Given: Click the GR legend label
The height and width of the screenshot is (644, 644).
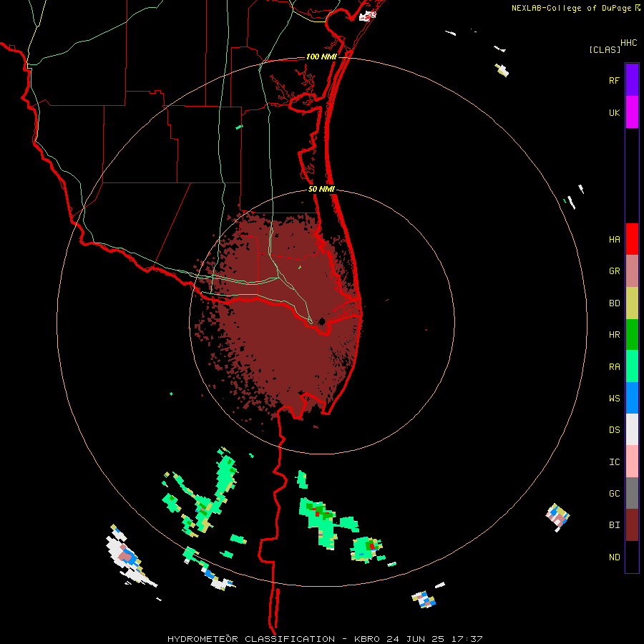Looking at the screenshot, I should point(614,271).
